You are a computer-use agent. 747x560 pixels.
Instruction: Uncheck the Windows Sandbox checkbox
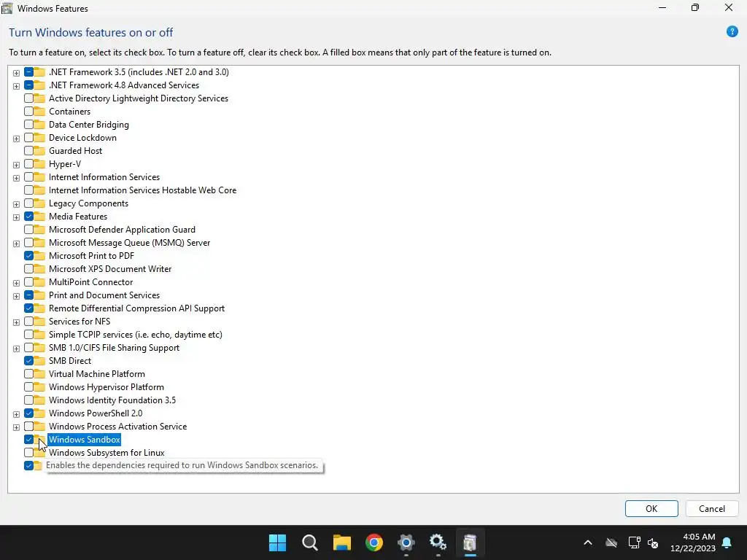point(28,440)
